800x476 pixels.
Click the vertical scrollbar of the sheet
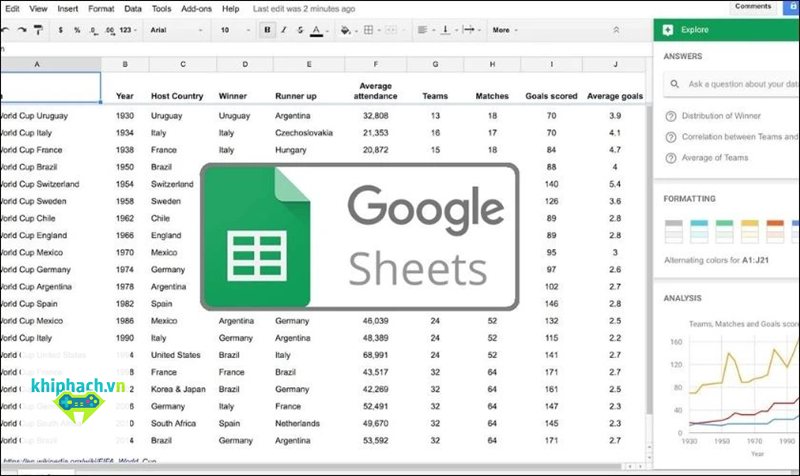(x=649, y=260)
